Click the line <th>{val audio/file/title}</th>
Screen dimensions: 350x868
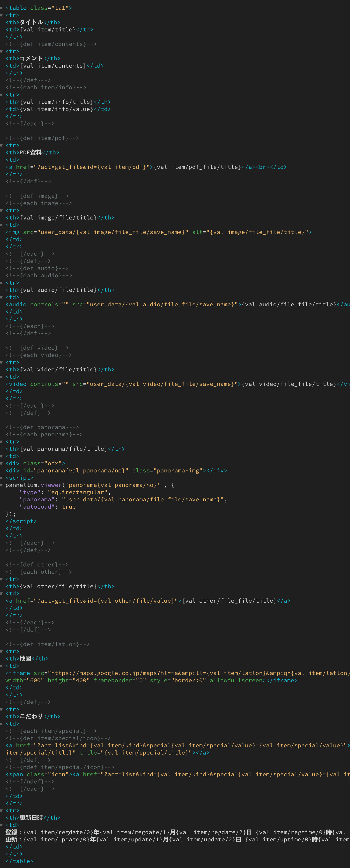coord(60,290)
